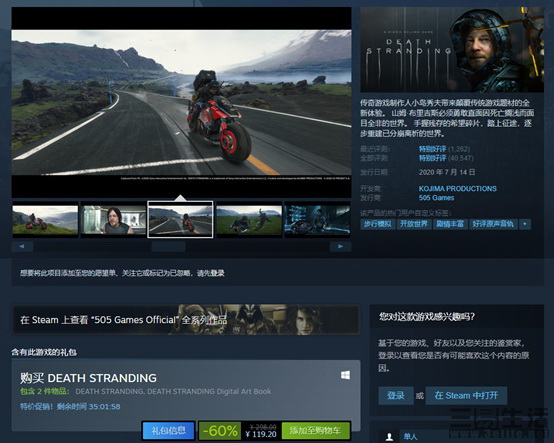Click the green 添加至购物车 button
The width and height of the screenshot is (554, 443).
(x=316, y=430)
